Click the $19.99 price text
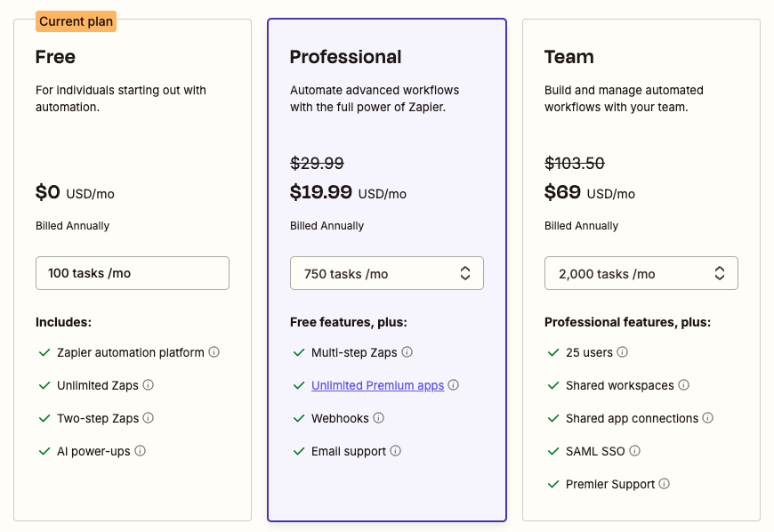This screenshot has height=532, width=774. pyautogui.click(x=321, y=192)
